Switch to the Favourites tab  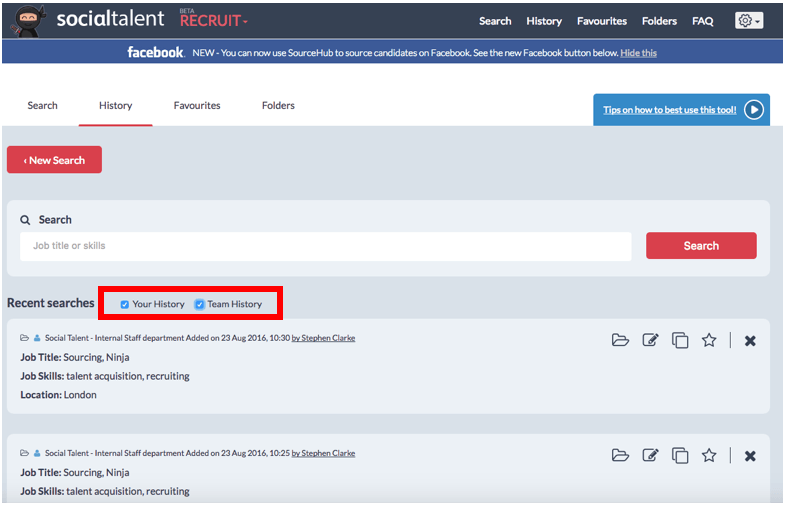tap(197, 105)
